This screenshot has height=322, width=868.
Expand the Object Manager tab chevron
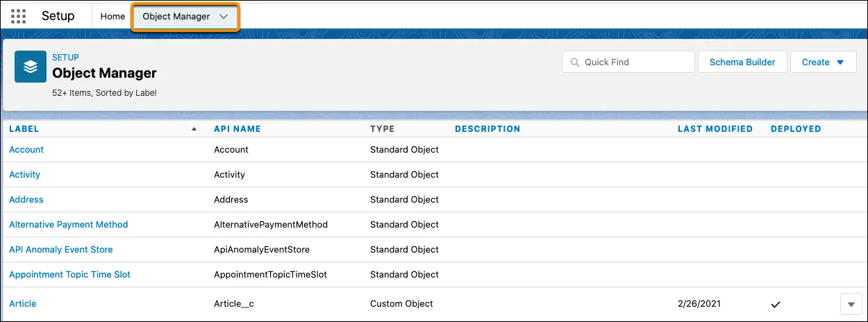click(x=224, y=17)
